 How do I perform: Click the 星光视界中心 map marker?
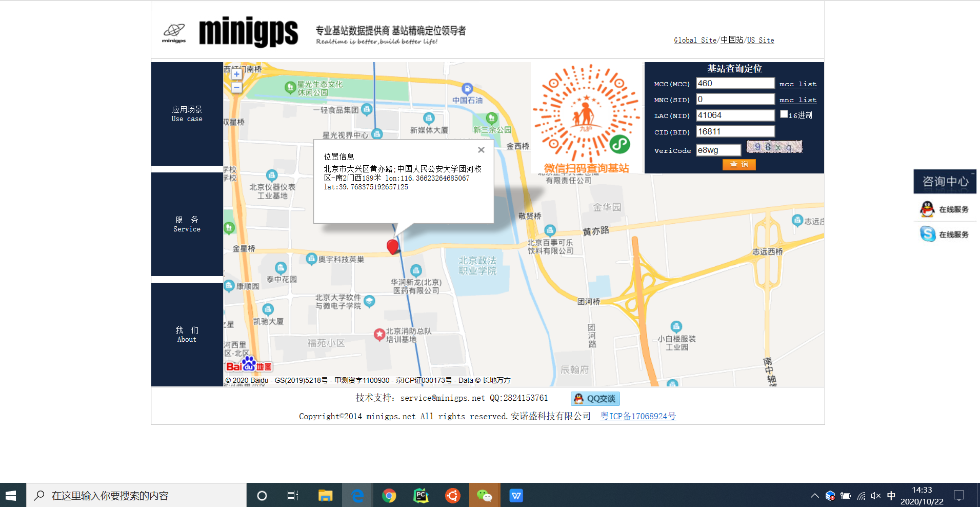click(377, 134)
